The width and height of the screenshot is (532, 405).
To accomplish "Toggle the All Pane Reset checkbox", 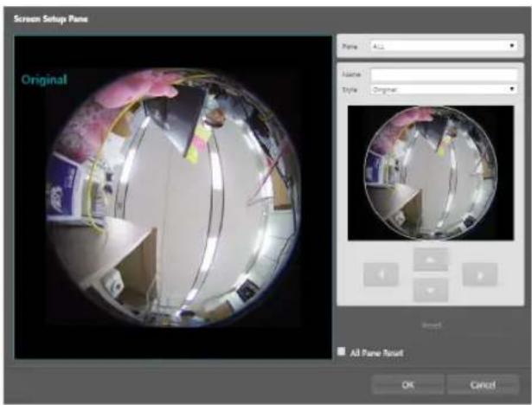I will click(342, 351).
